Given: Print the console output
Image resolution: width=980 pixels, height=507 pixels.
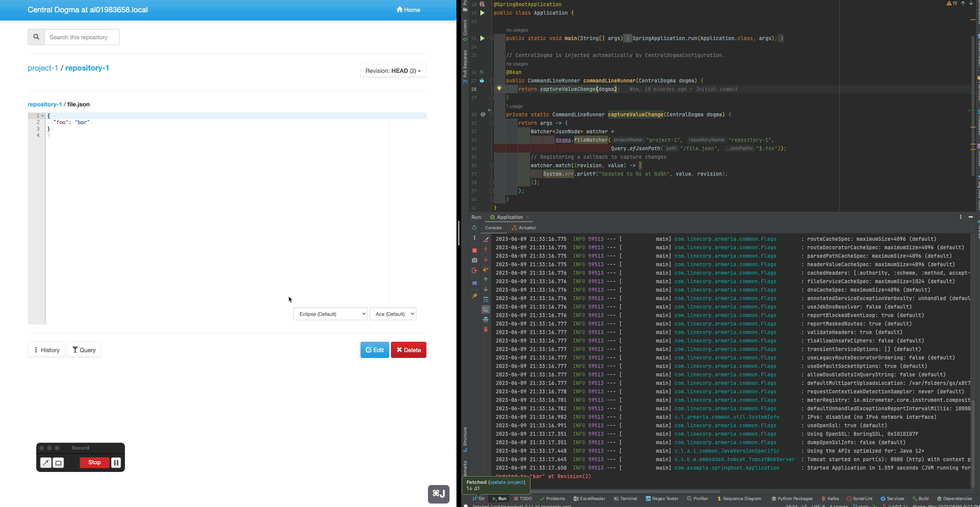Looking at the screenshot, I should pos(486,319).
